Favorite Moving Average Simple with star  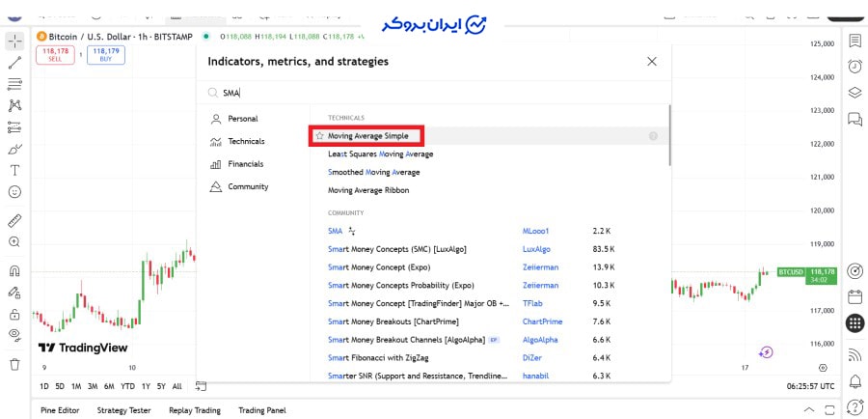tap(319, 136)
